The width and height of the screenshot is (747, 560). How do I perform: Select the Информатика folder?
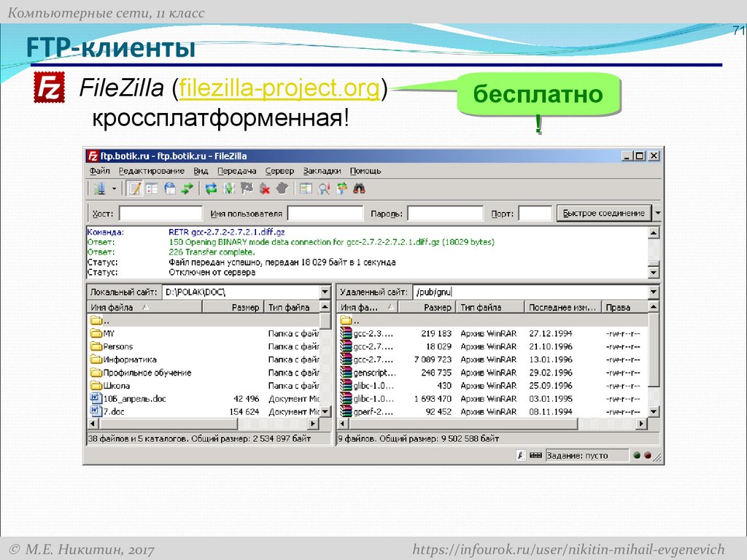click(x=204, y=359)
